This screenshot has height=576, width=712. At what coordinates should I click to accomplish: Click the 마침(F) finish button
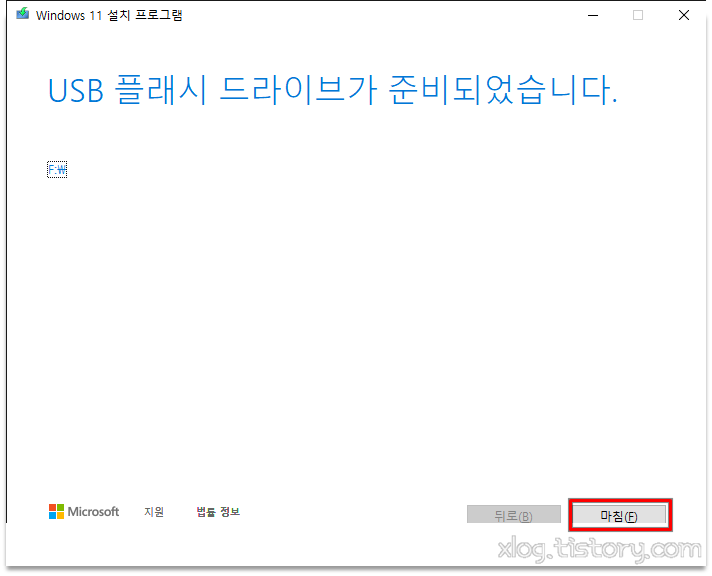coord(620,516)
